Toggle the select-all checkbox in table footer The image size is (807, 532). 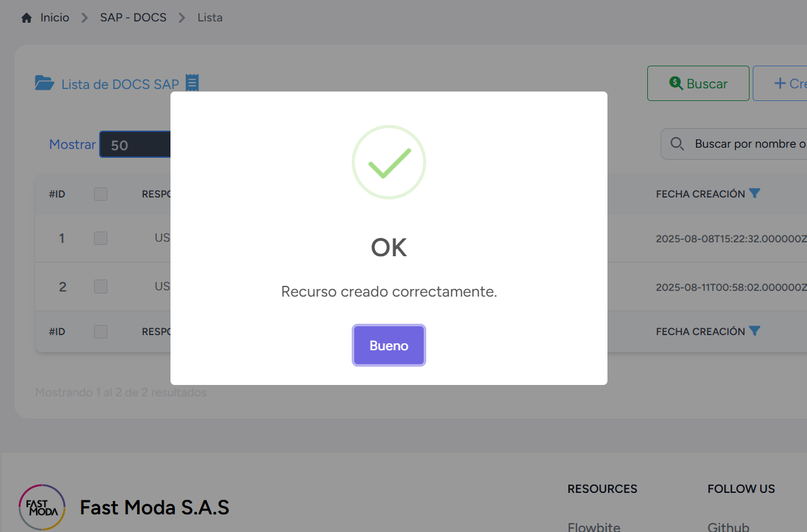[x=100, y=331]
